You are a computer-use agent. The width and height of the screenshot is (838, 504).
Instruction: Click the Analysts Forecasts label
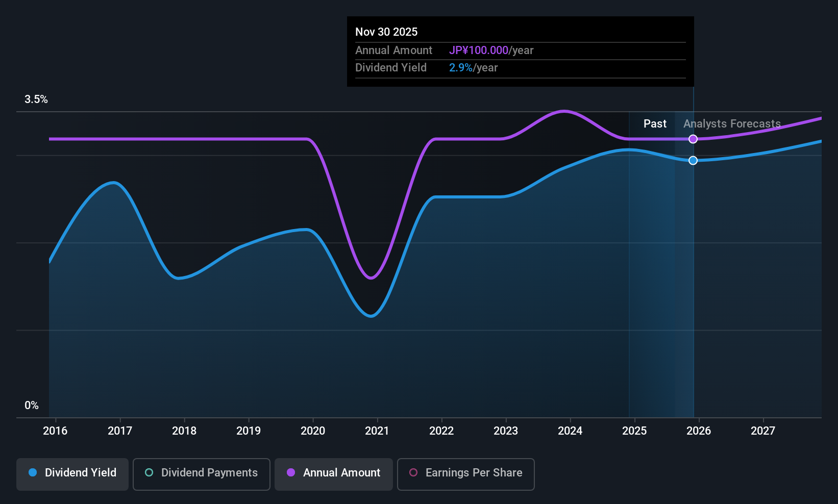[x=732, y=124]
